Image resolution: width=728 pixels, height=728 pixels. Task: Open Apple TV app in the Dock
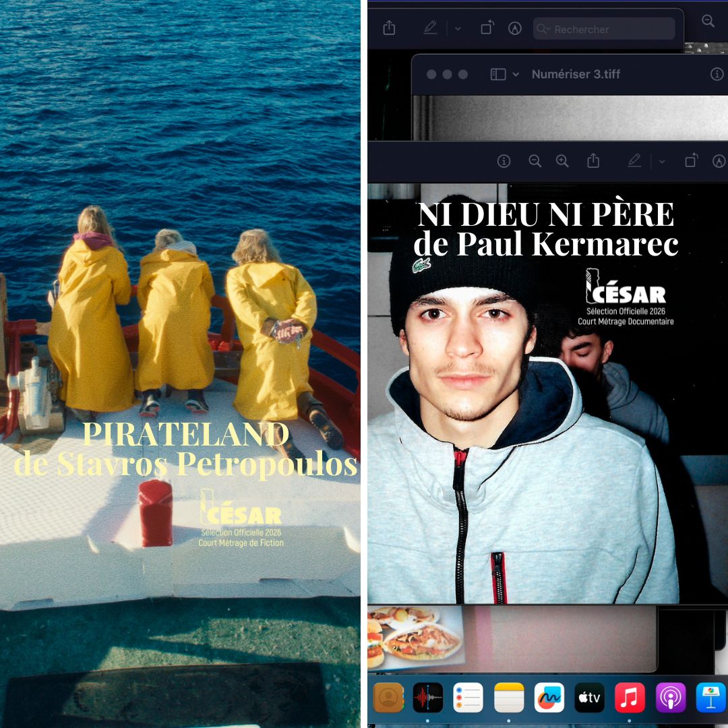(x=589, y=698)
